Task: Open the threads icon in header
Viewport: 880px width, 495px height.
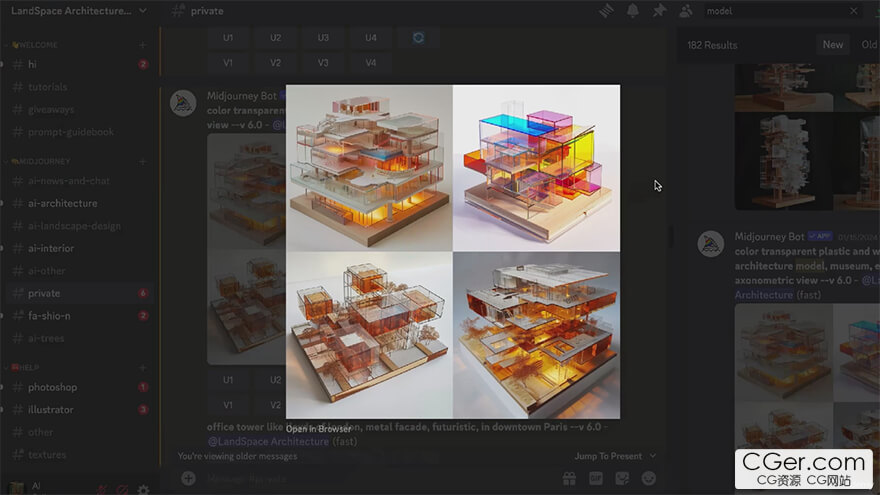Action: (606, 11)
